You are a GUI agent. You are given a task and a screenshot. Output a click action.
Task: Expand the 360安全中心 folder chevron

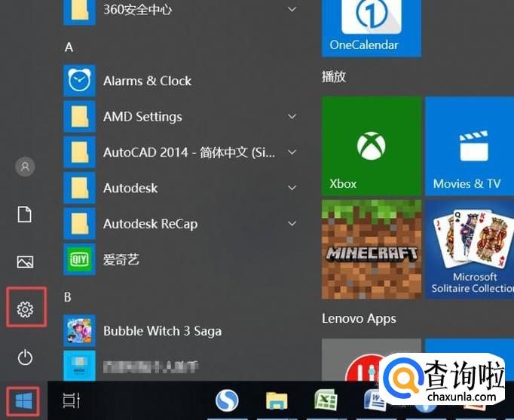pos(292,9)
